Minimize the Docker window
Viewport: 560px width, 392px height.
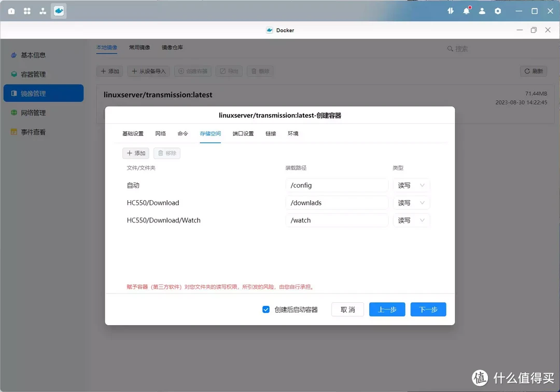520,30
